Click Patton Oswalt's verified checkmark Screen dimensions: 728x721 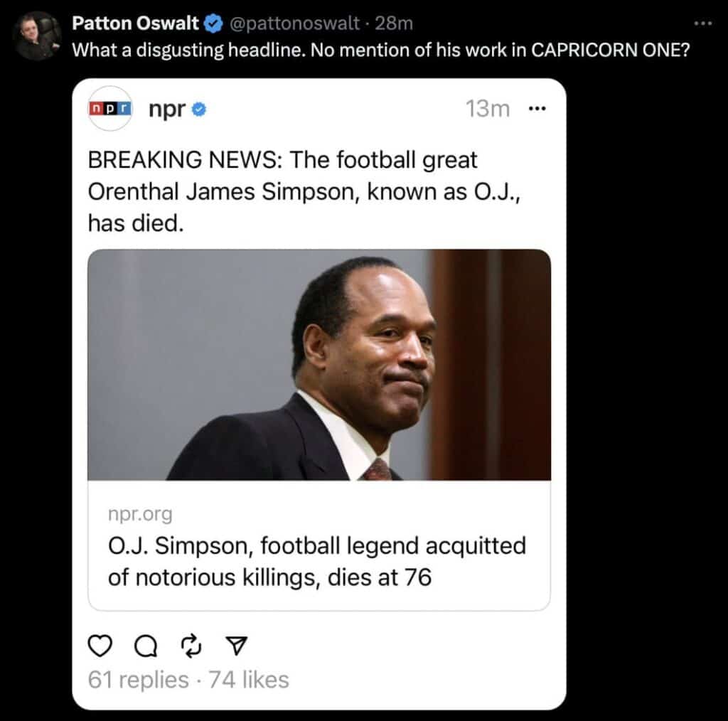tap(214, 23)
